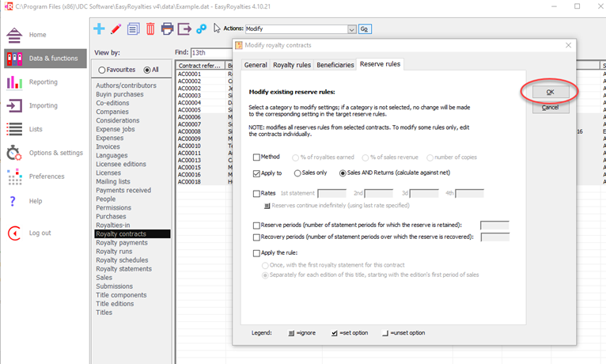606x364 pixels.
Task: Tick the Reserve periods checkbox
Action: coord(256,226)
